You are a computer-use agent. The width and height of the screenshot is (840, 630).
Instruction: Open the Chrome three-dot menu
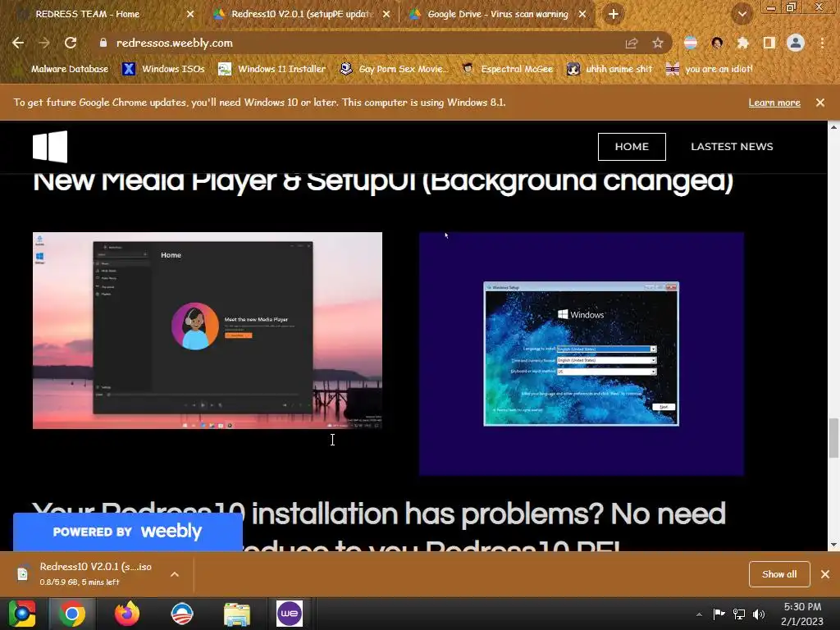pyautogui.click(x=822, y=43)
